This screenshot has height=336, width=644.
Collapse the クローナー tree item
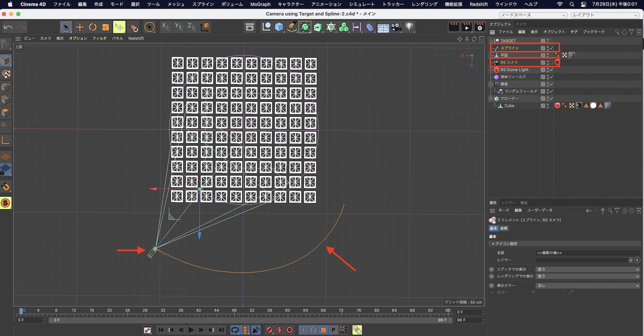coord(491,99)
